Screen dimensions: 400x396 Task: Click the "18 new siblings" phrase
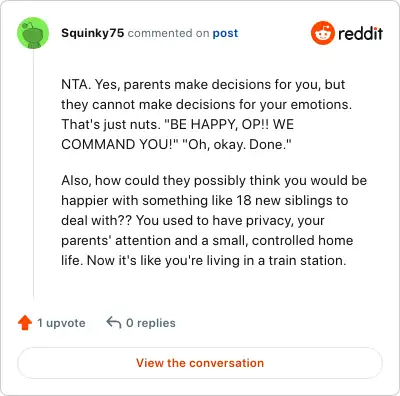pyautogui.click(x=285, y=200)
